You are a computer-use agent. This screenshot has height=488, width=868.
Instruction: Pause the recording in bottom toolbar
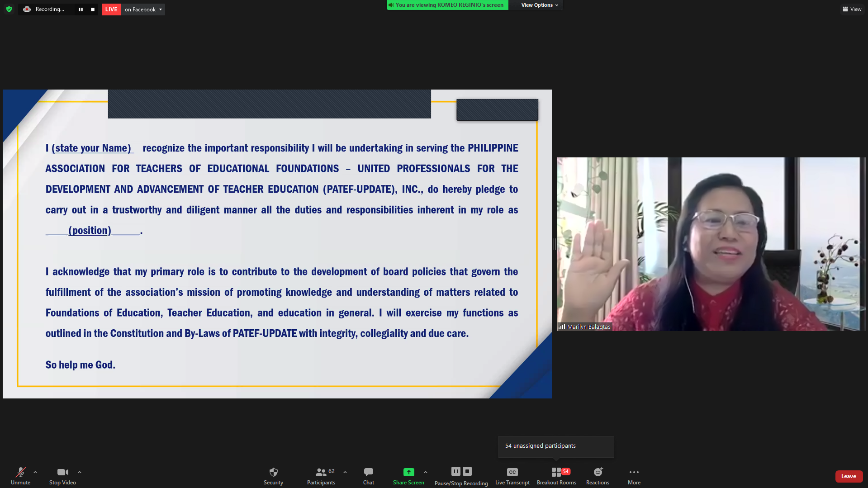(455, 471)
